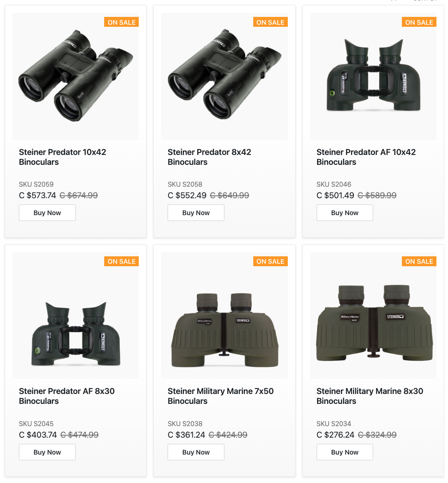Open Steiner Military Marine 7x50 Binoculars title
The height and width of the screenshot is (483, 448).
tap(221, 396)
